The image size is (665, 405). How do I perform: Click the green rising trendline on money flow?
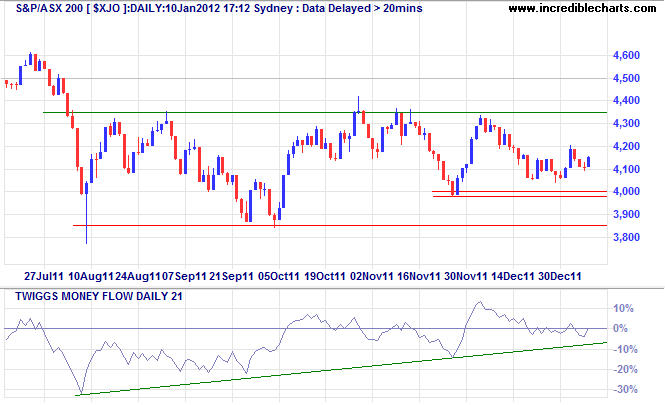[x=341, y=369]
